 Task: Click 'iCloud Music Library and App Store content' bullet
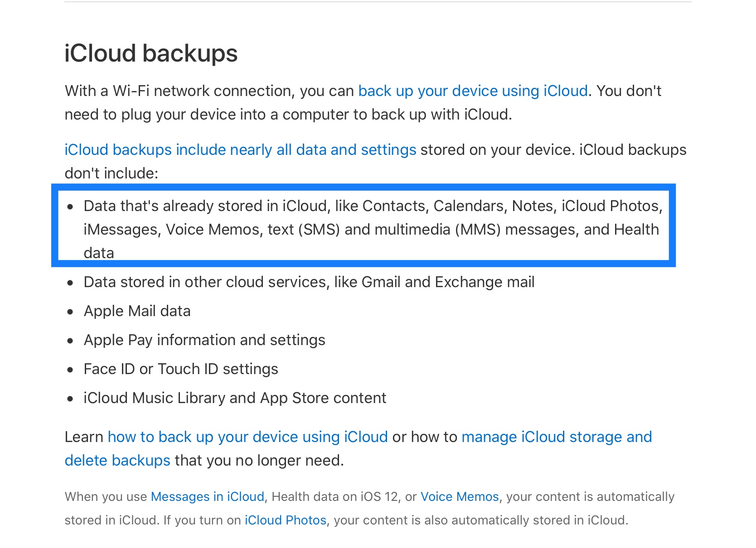pyautogui.click(x=235, y=398)
